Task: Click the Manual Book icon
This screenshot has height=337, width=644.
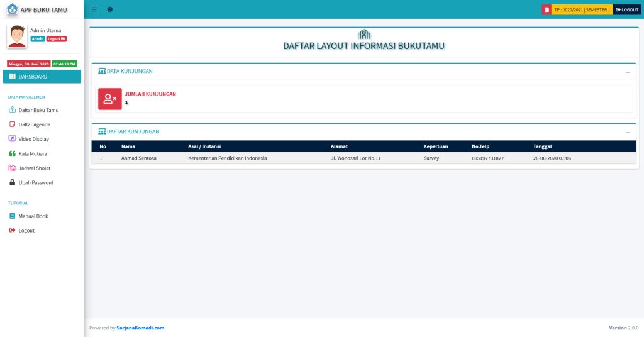Action: (13, 216)
